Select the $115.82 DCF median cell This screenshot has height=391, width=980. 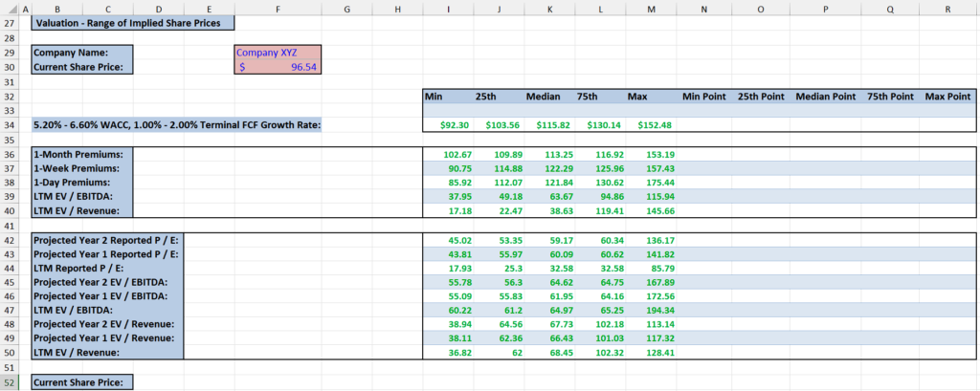(x=549, y=125)
